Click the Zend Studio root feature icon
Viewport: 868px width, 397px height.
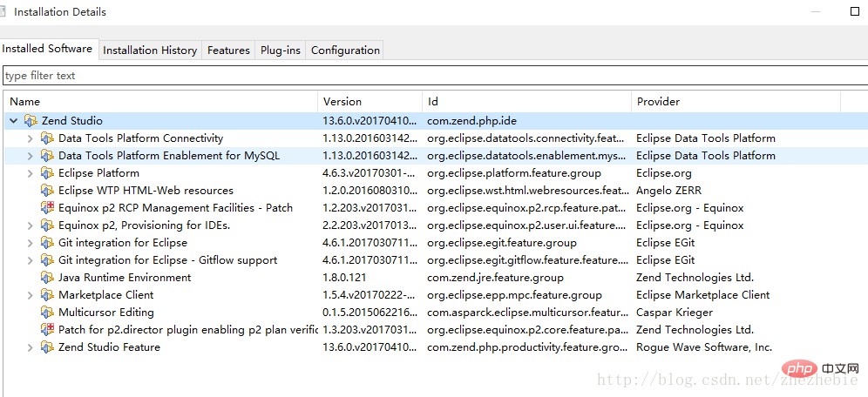pyautogui.click(x=31, y=120)
